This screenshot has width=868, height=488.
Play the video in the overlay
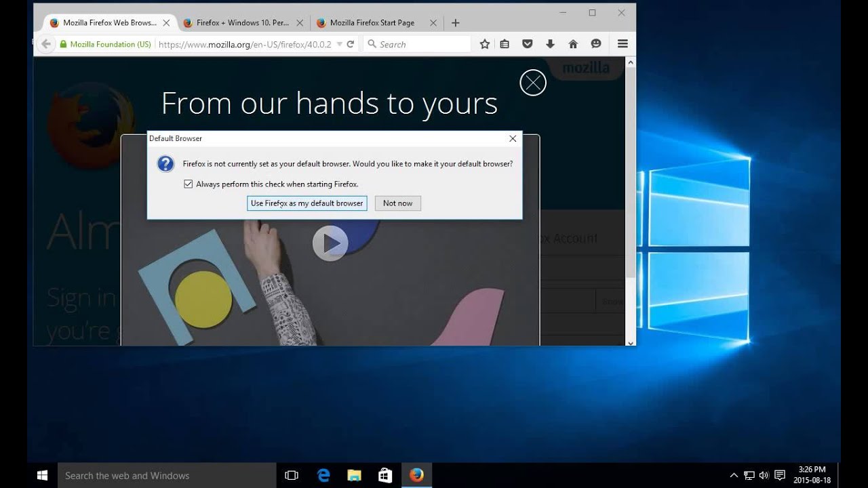(x=330, y=243)
